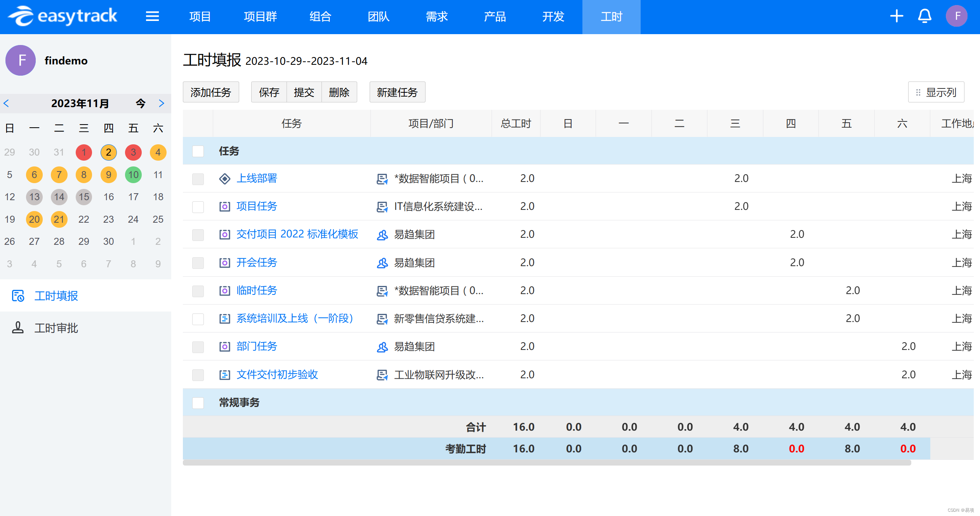Open the 临时任务 task link

257,290
